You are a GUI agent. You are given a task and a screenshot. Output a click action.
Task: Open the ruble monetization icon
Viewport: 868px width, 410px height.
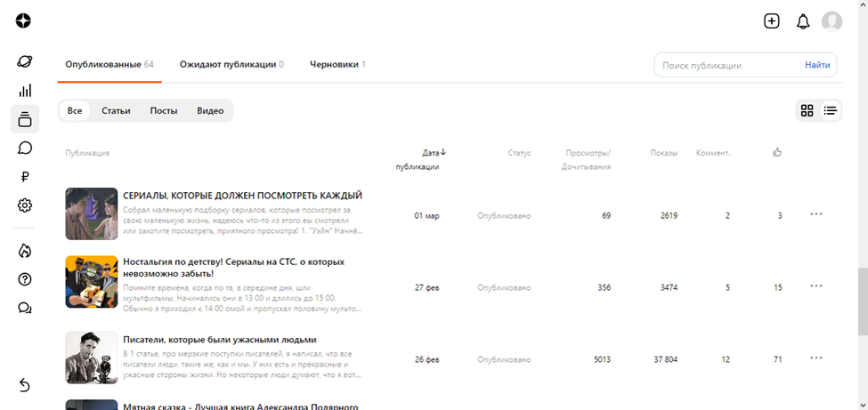(24, 177)
